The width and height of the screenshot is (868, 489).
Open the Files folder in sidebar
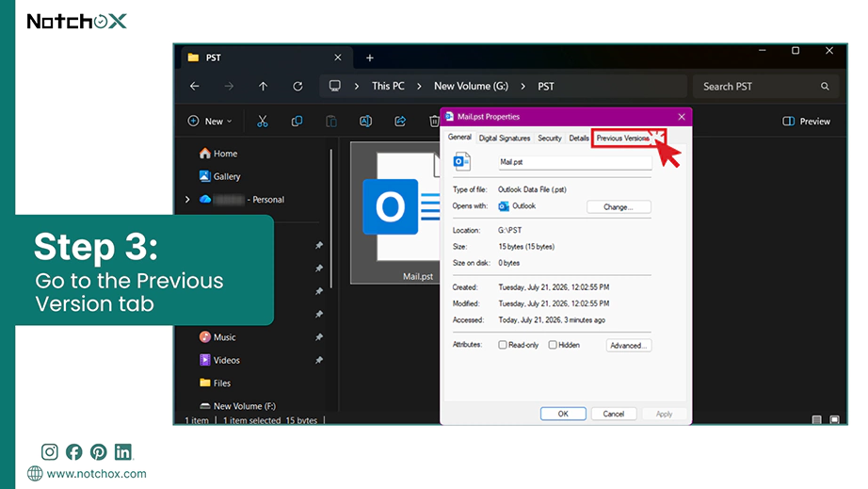[x=216, y=383]
